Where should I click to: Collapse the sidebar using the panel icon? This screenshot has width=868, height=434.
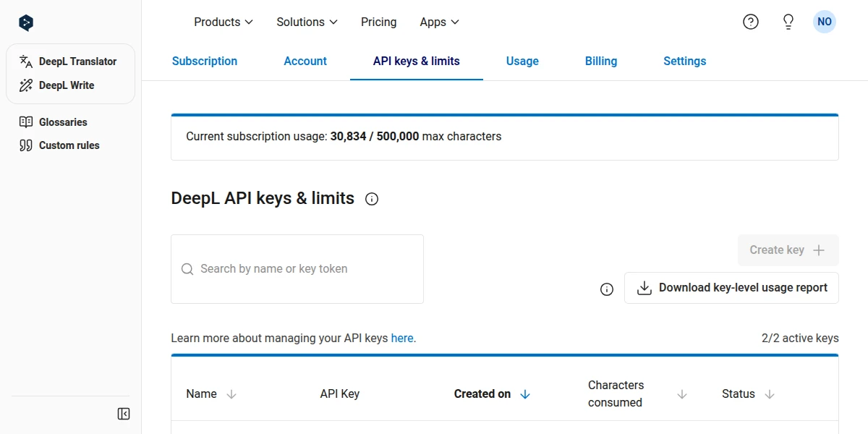(x=124, y=414)
